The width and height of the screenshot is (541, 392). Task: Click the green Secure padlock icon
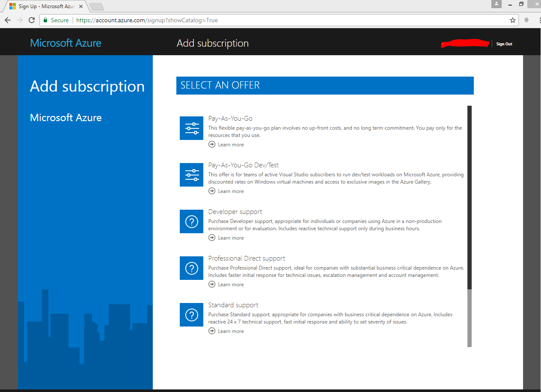(45, 20)
